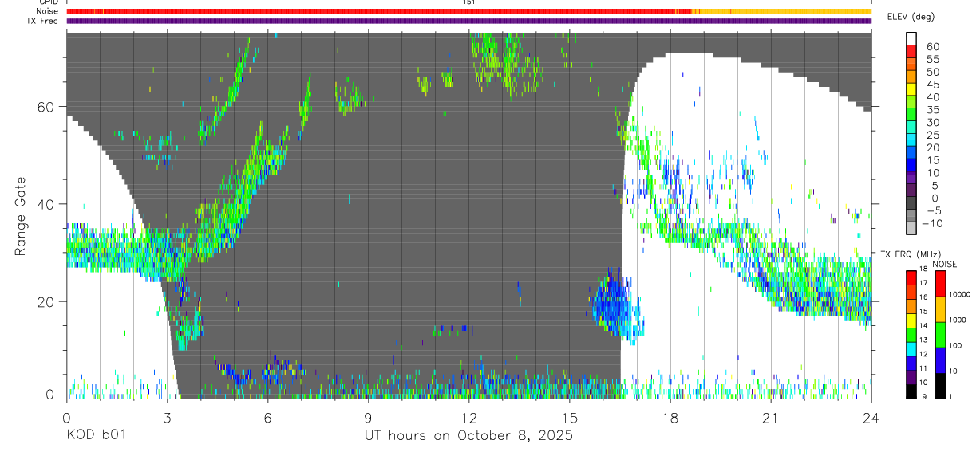Click the ELEV (deg) colorbar title
Screen dimensions: 980x452
pos(911,18)
